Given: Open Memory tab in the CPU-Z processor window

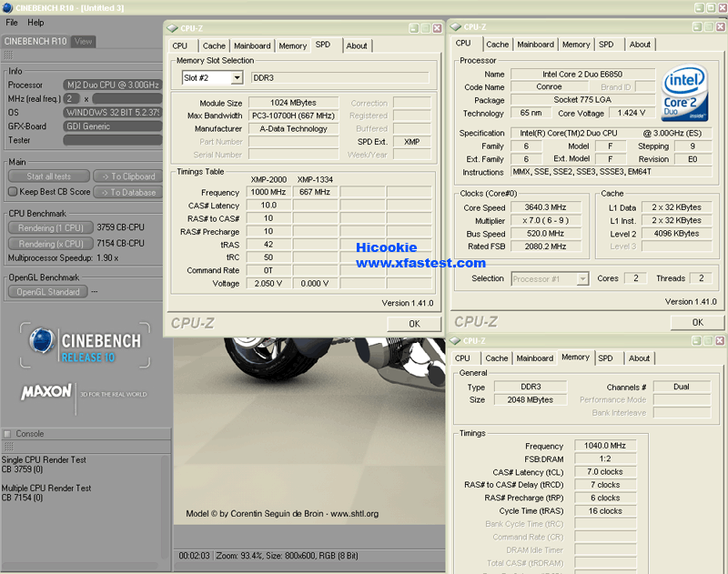Looking at the screenshot, I should tap(576, 45).
